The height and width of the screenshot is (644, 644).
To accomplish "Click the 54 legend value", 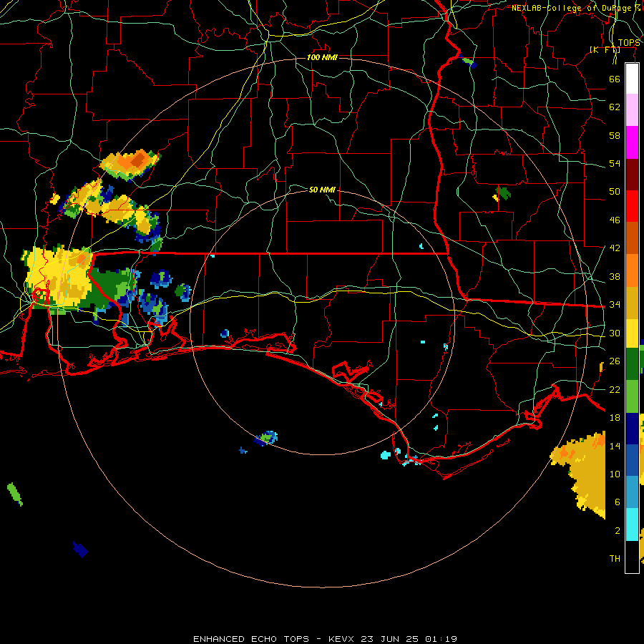I will [x=615, y=163].
